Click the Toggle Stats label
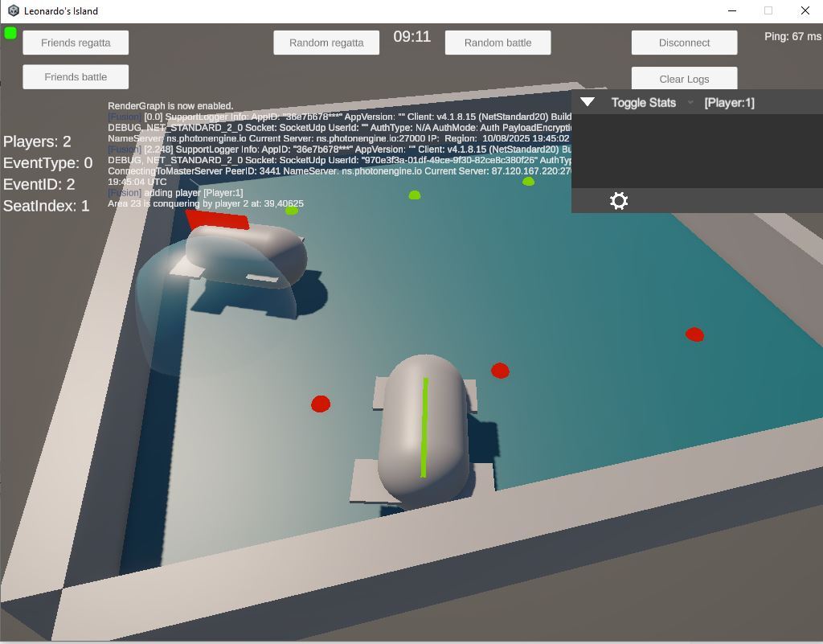 click(643, 103)
